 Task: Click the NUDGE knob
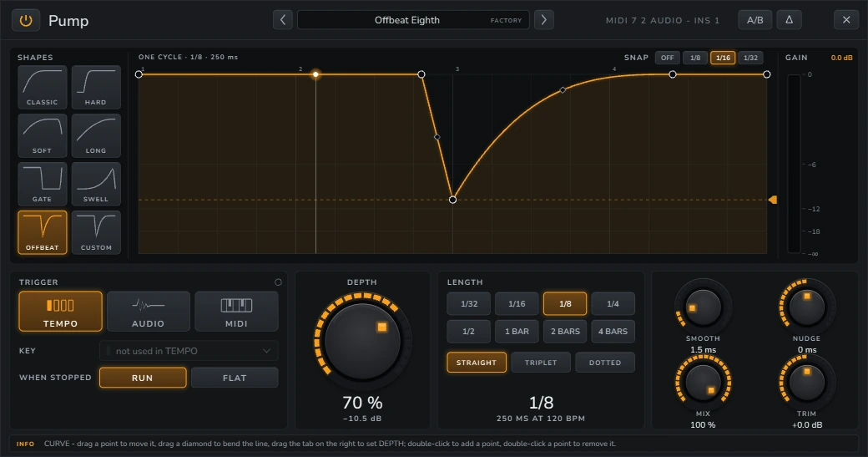point(806,307)
